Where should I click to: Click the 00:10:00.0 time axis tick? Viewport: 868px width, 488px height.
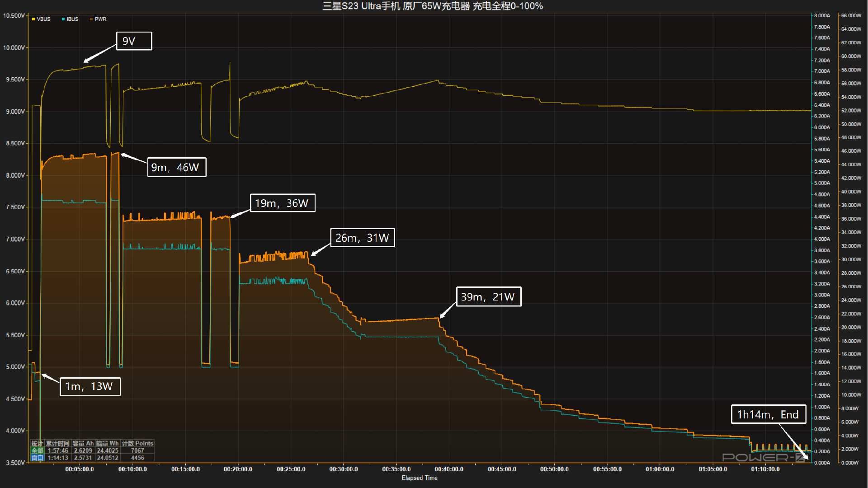(x=132, y=469)
